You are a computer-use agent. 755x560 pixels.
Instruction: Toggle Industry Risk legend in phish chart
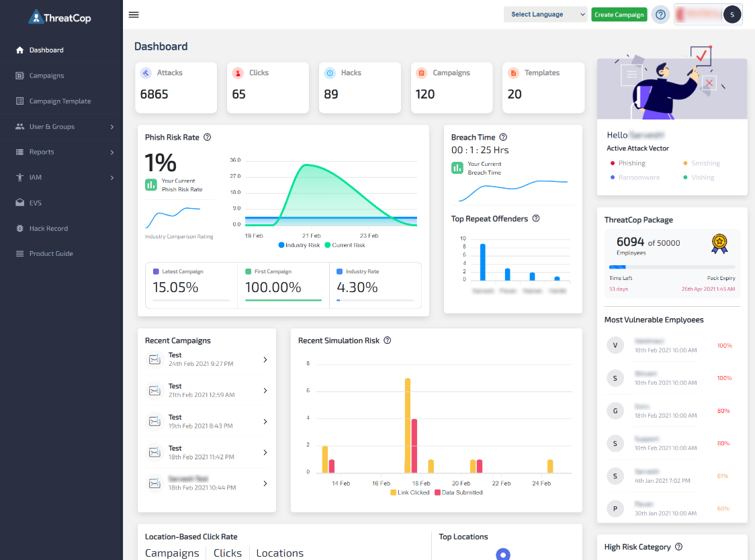[299, 245]
